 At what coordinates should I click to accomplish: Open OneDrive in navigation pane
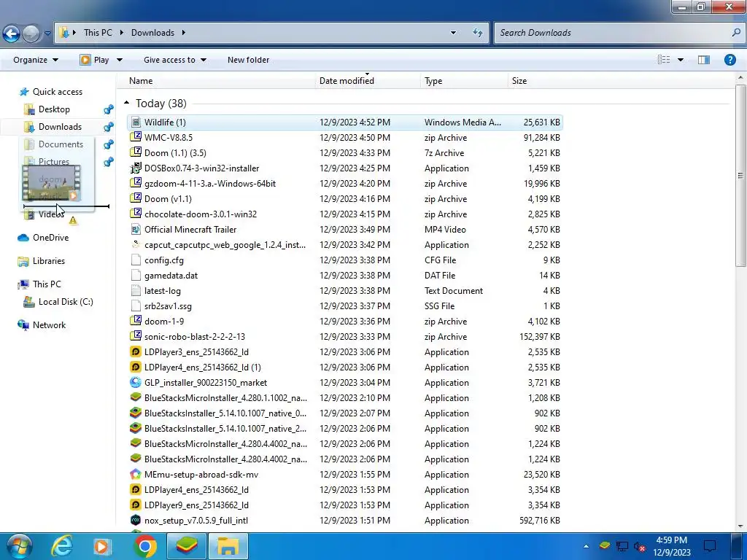[50, 238]
